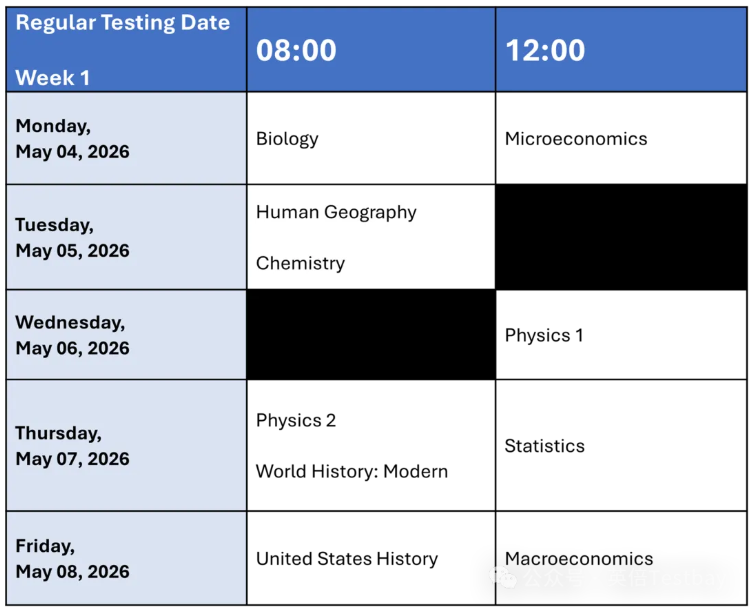This screenshot has width=751, height=607.
Task: Click the Statistics exam cell
Action: 545,446
